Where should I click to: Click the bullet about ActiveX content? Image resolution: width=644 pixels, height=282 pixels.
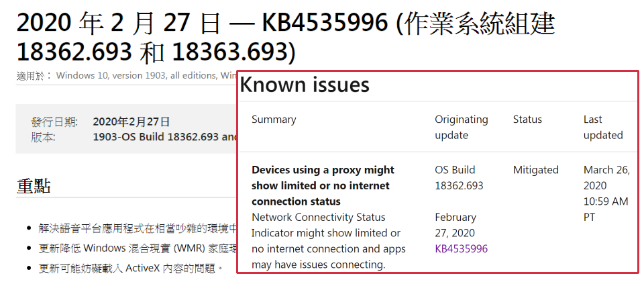pyautogui.click(x=131, y=269)
